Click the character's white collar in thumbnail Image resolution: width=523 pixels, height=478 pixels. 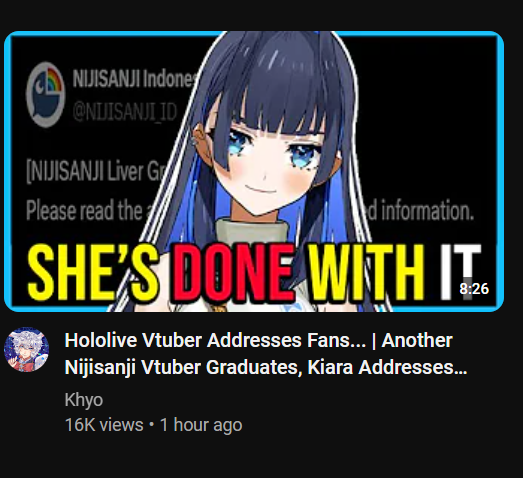coord(252,231)
